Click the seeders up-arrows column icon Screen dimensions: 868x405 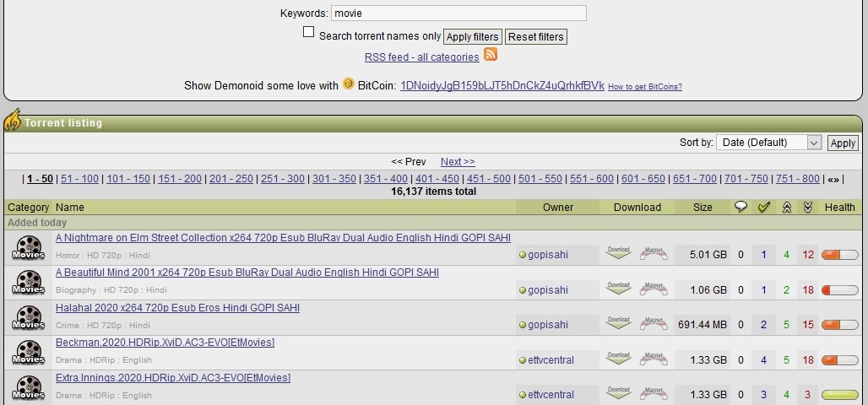[787, 207]
